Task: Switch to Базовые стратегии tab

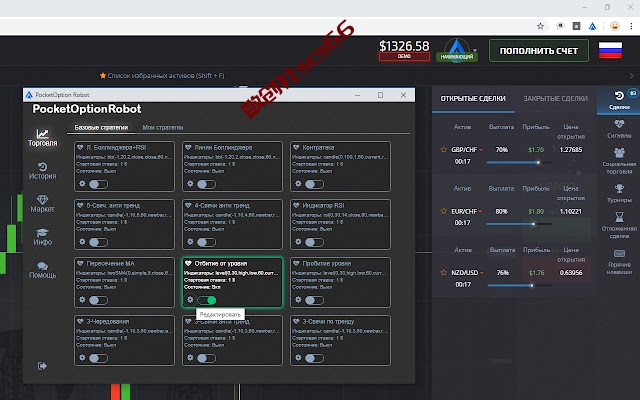Action: [101, 127]
